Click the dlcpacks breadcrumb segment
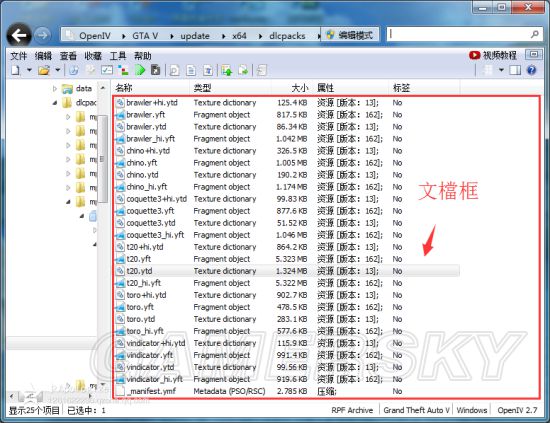550x423 pixels. point(287,35)
